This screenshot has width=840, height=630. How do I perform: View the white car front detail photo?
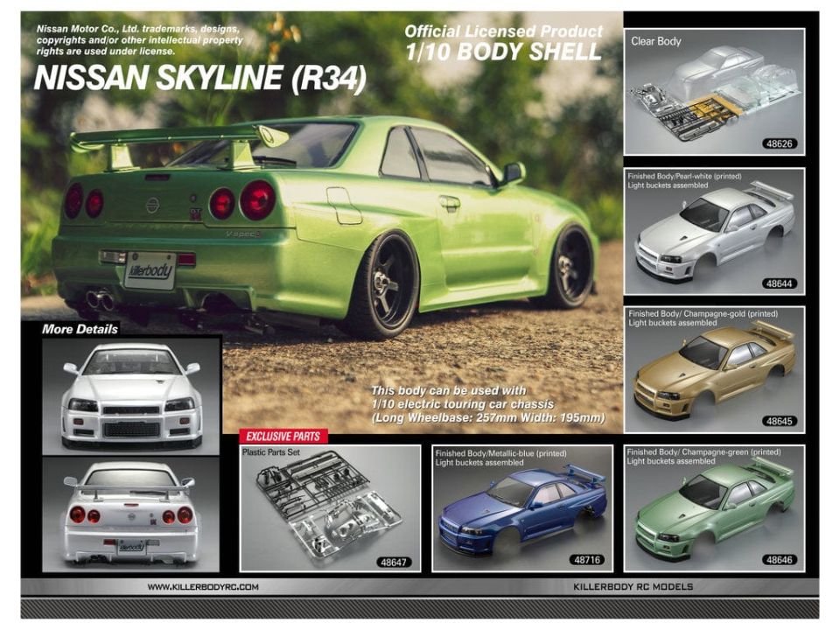click(131, 395)
